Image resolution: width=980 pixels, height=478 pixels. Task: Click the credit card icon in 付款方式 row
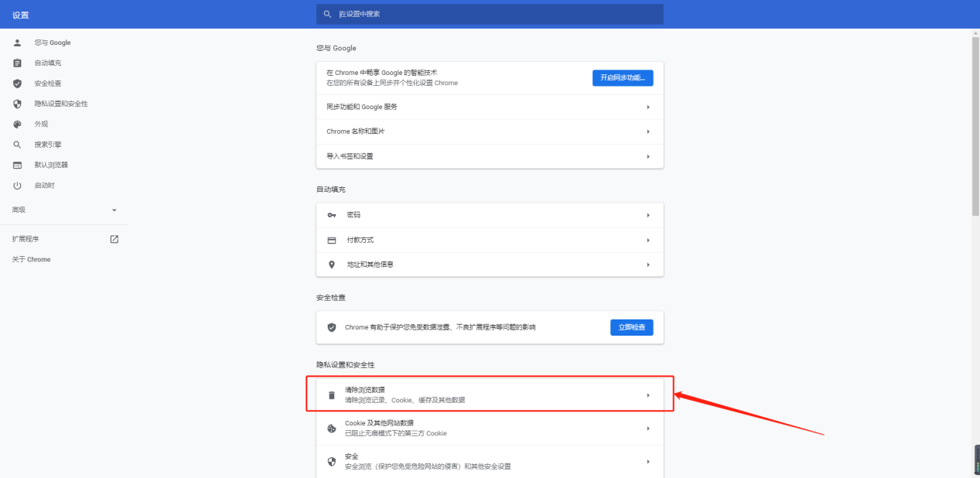click(332, 240)
